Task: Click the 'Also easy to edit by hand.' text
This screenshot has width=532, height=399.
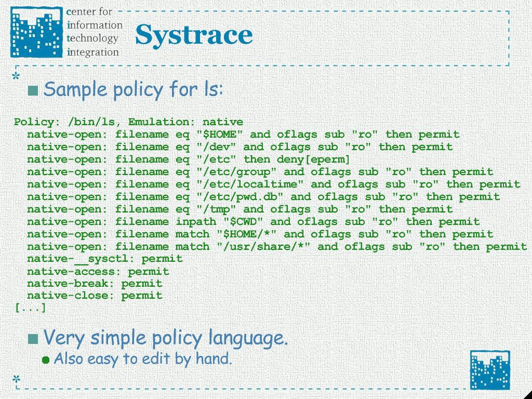Action: (143, 359)
